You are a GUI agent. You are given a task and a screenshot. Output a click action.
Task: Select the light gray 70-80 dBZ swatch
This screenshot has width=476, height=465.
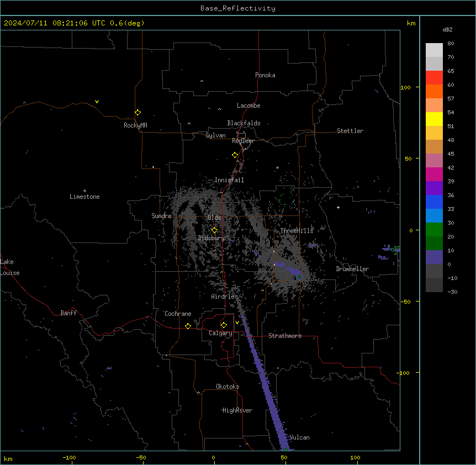(x=434, y=50)
